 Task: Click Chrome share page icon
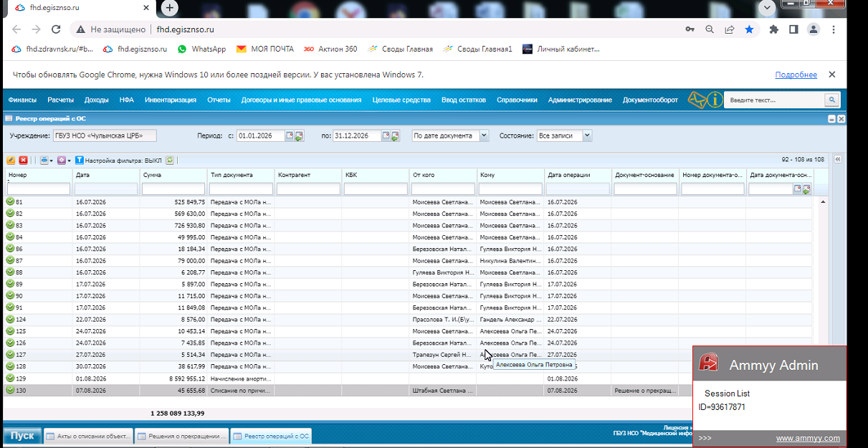[x=729, y=29]
